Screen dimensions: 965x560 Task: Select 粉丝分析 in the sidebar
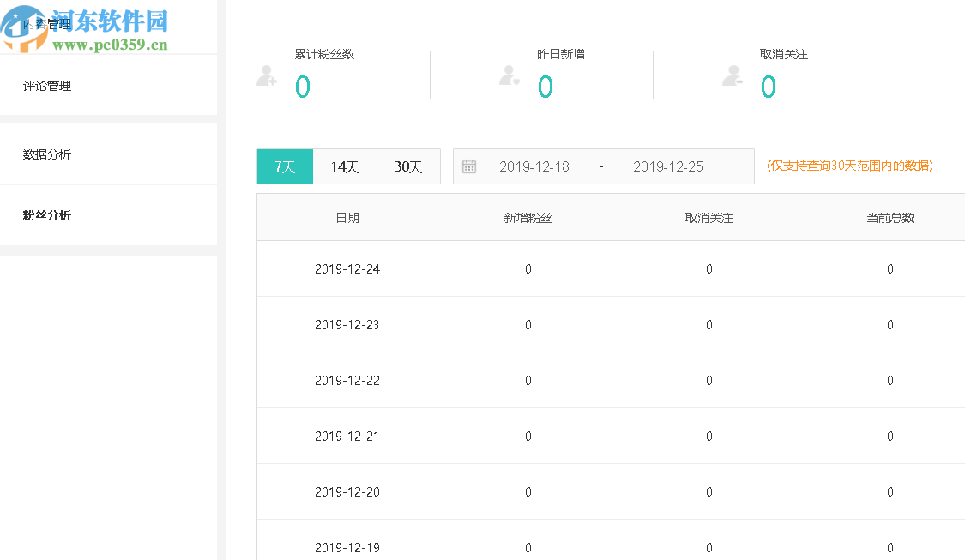click(47, 214)
